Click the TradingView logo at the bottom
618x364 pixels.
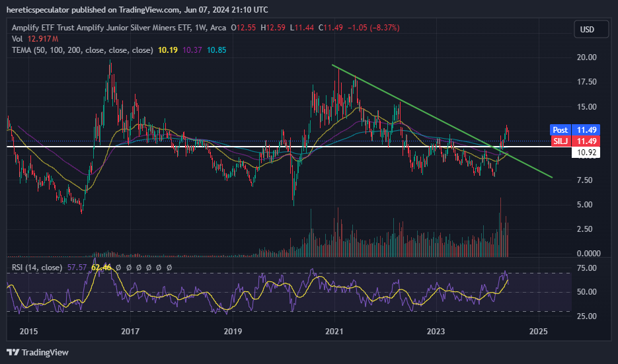point(38,352)
